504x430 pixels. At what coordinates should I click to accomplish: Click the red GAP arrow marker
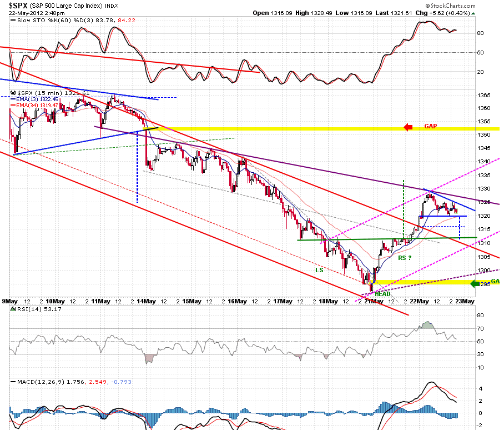coord(408,127)
